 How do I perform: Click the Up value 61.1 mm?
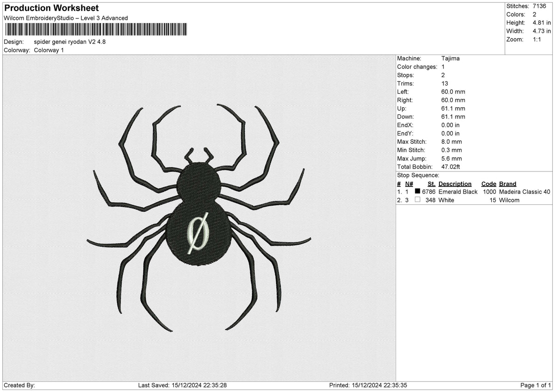coord(453,108)
